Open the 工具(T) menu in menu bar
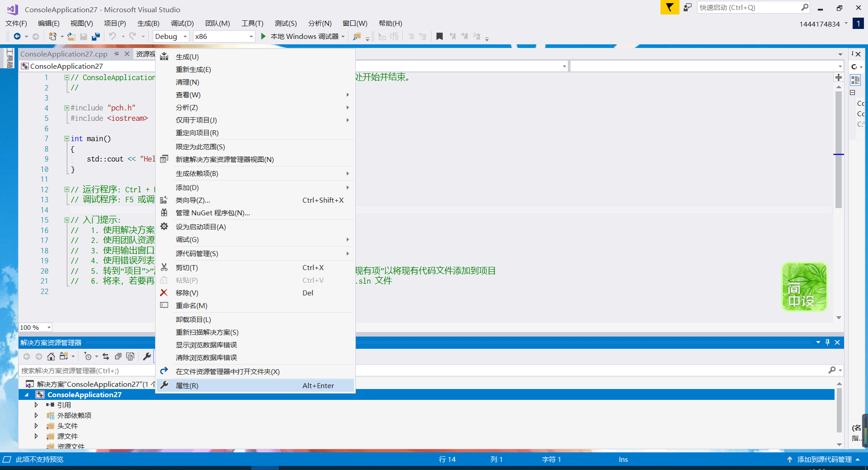The height and width of the screenshot is (470, 868). point(252,24)
